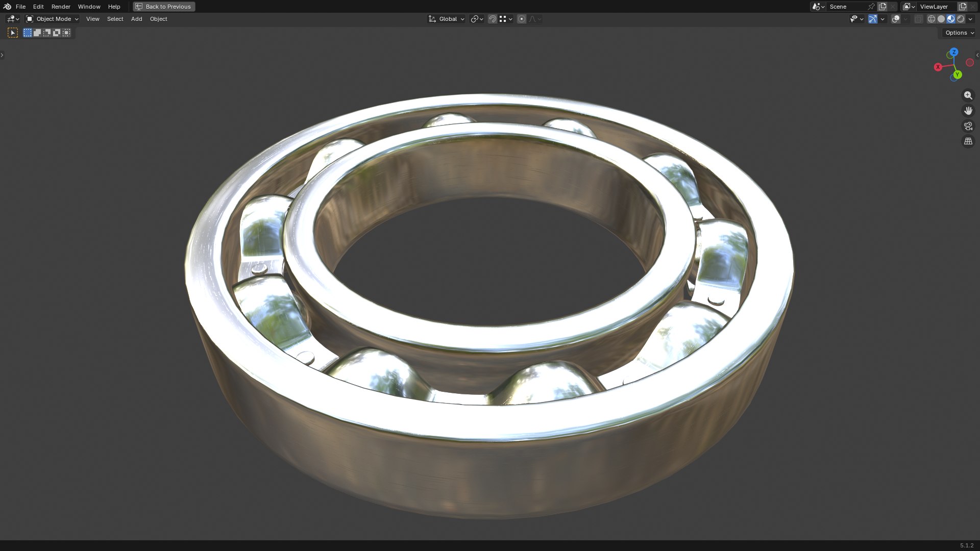This screenshot has width=980, height=551.
Task: Open the Render menu
Action: pyautogui.click(x=61, y=7)
